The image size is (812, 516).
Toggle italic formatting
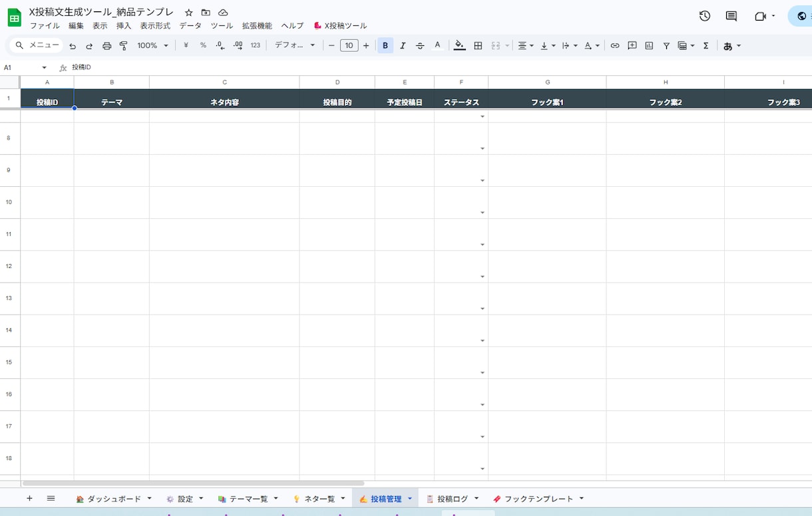[x=403, y=46]
